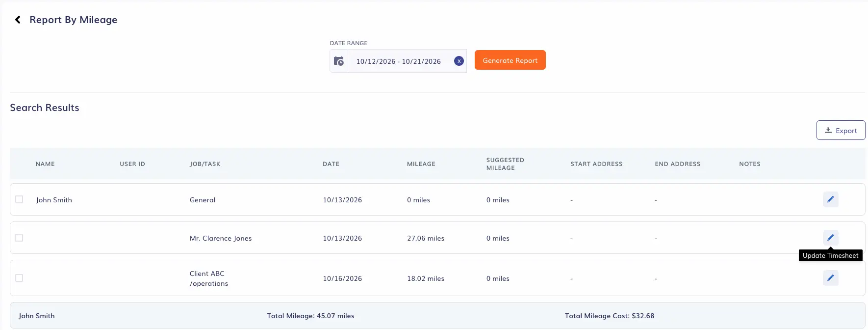Click the Client ABC /operations job cell
Screen dimensions: 868x330
pos(209,278)
